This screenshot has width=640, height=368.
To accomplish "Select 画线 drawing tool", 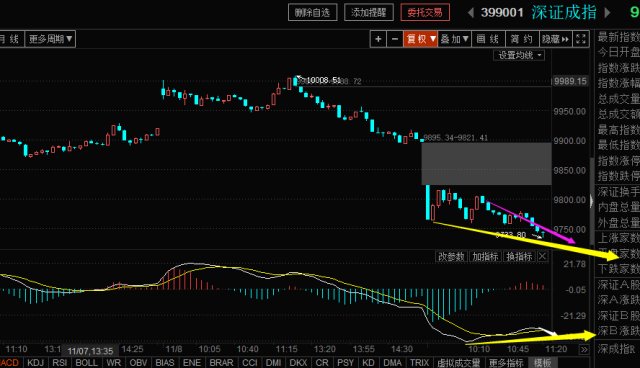I will (488, 39).
